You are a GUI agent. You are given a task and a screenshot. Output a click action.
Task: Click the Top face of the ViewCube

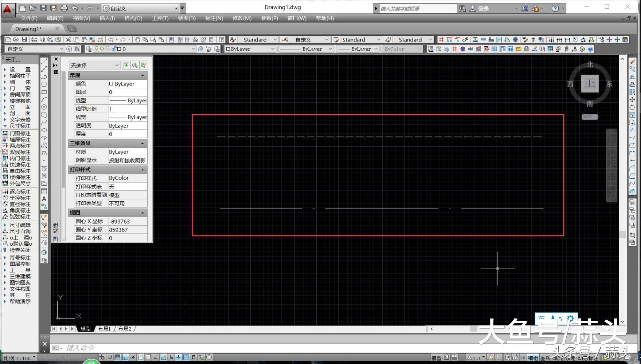point(590,84)
